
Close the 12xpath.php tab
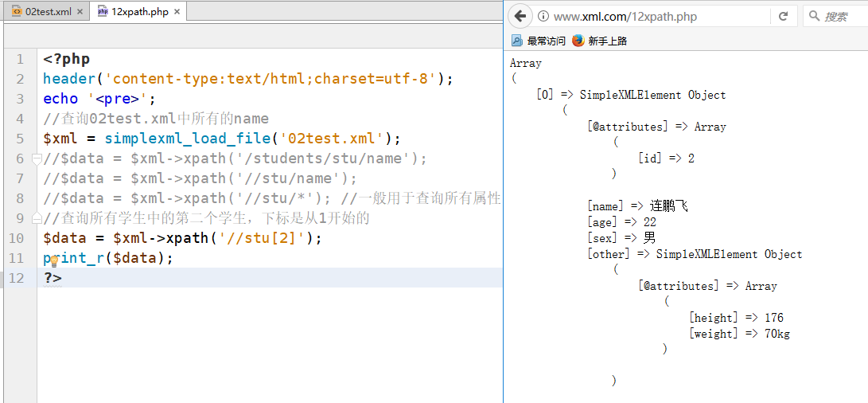point(177,12)
